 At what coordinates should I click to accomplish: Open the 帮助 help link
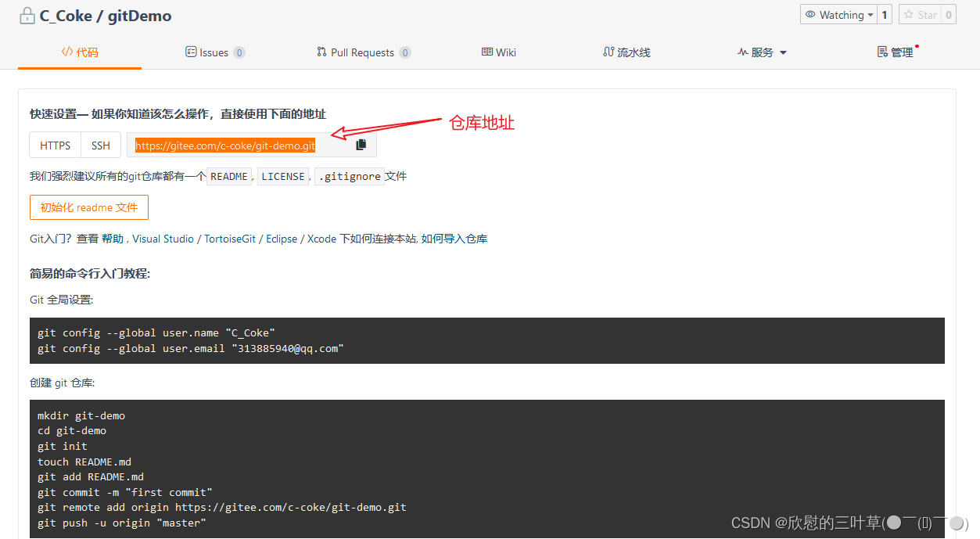(x=113, y=239)
